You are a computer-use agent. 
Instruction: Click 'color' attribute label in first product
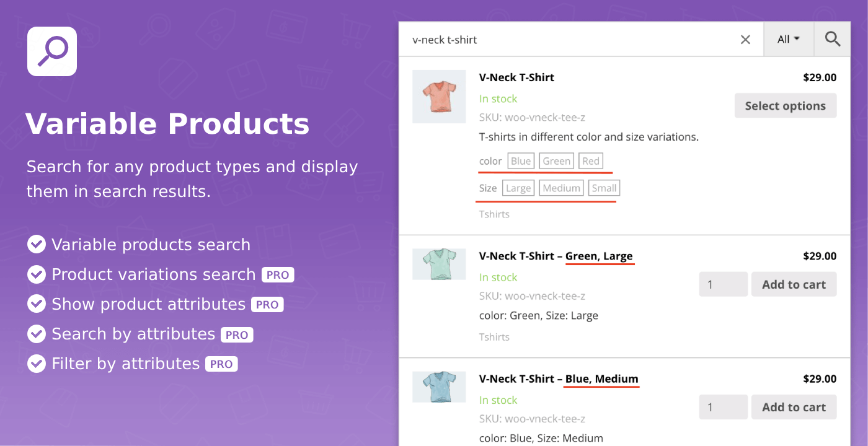(x=490, y=161)
